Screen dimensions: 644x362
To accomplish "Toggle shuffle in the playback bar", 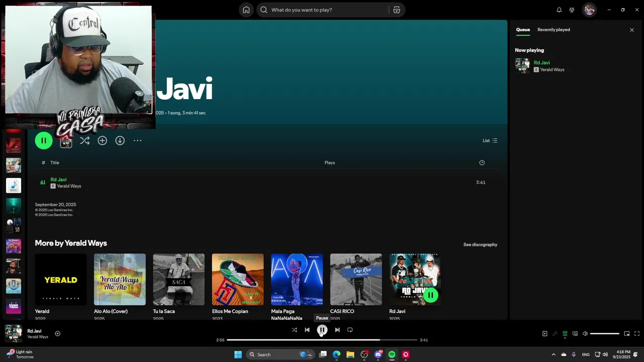I will tap(294, 330).
